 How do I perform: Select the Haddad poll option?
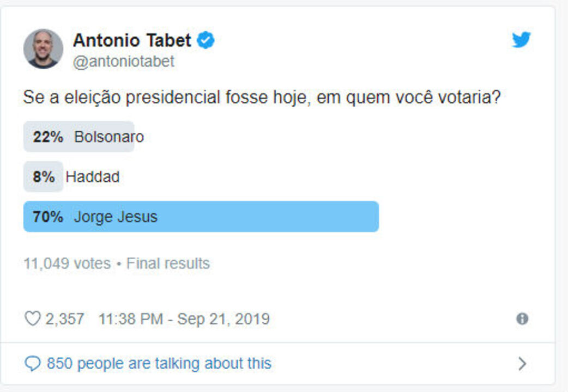(93, 177)
